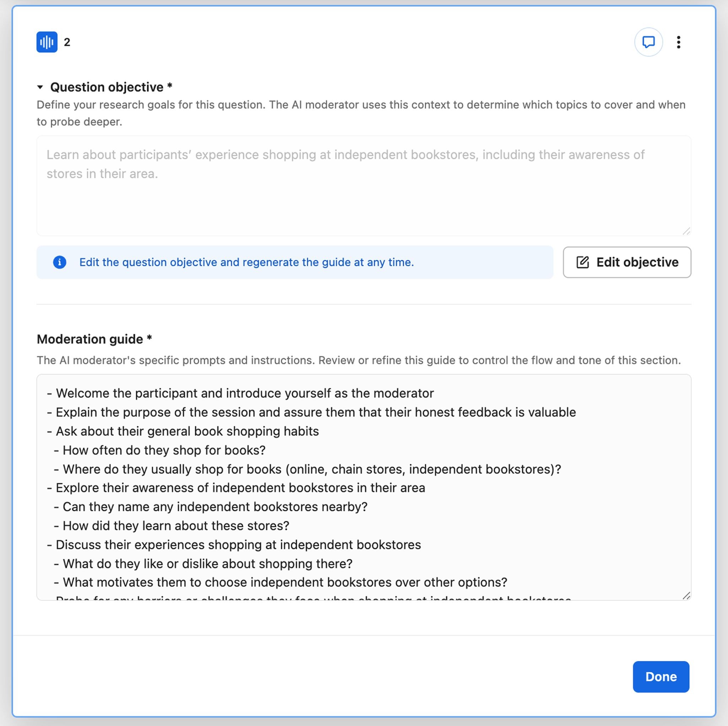Grab the objective text area resize handle
This screenshot has height=726, width=728.
(x=686, y=231)
